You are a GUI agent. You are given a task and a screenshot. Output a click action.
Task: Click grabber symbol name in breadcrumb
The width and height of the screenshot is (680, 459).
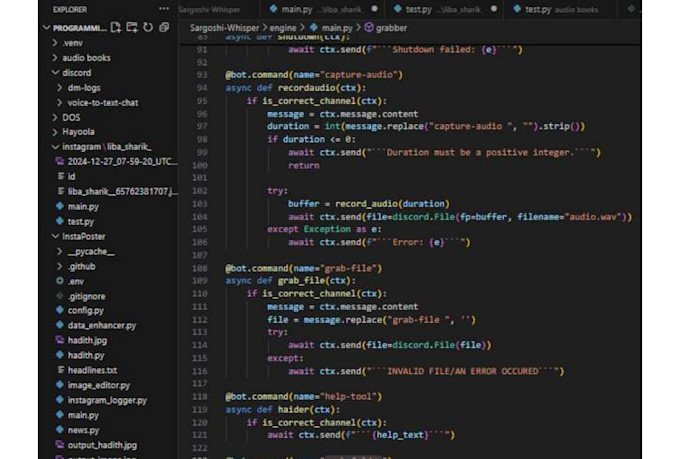391,28
